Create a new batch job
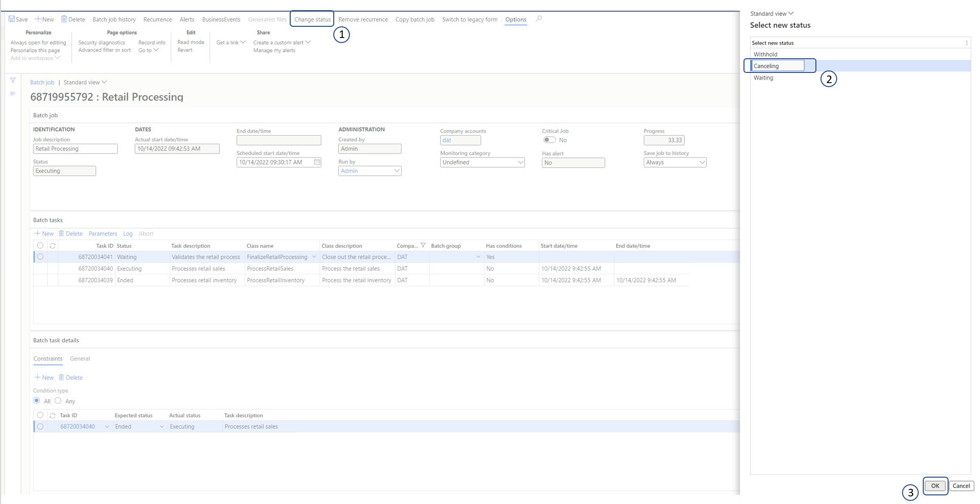The height and width of the screenshot is (504, 980). click(x=44, y=19)
